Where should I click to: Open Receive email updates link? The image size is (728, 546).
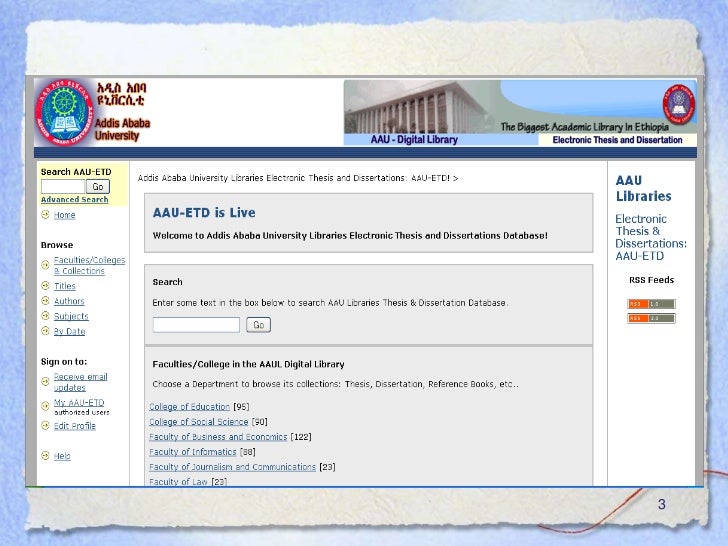pos(80,382)
